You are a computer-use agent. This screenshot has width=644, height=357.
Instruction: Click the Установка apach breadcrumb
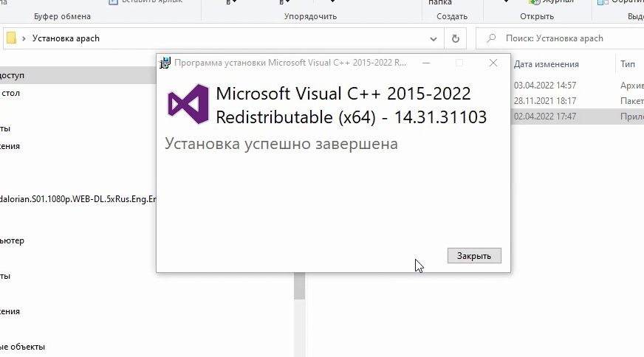pyautogui.click(x=66, y=38)
